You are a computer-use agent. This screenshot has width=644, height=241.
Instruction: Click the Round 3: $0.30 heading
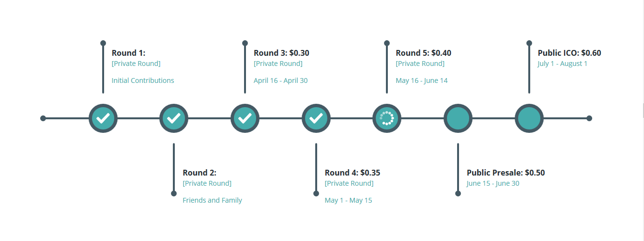point(281,53)
